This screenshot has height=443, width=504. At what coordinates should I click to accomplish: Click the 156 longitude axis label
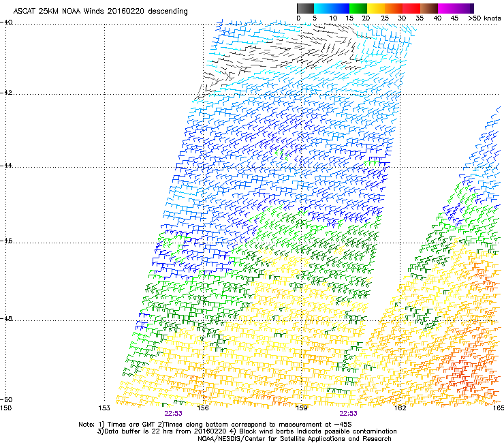pyautogui.click(x=203, y=408)
